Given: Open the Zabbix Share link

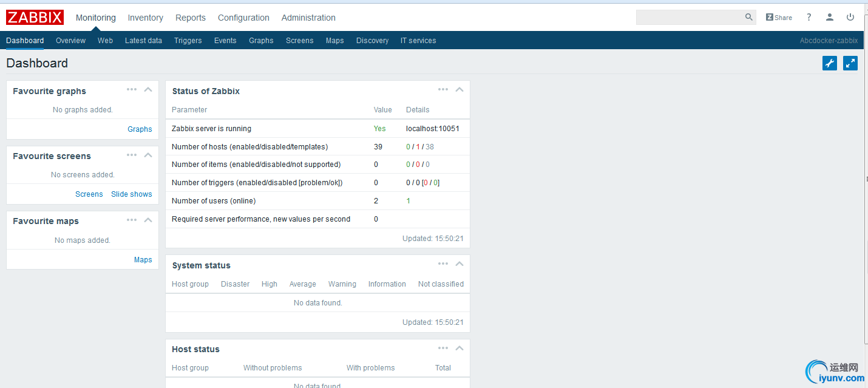Looking at the screenshot, I should 779,18.
